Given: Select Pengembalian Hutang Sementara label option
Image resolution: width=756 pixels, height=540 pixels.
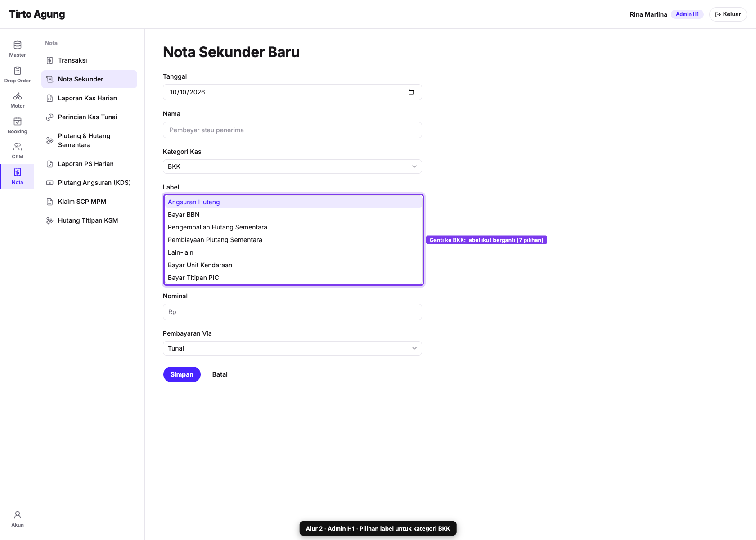Looking at the screenshot, I should (x=293, y=227).
